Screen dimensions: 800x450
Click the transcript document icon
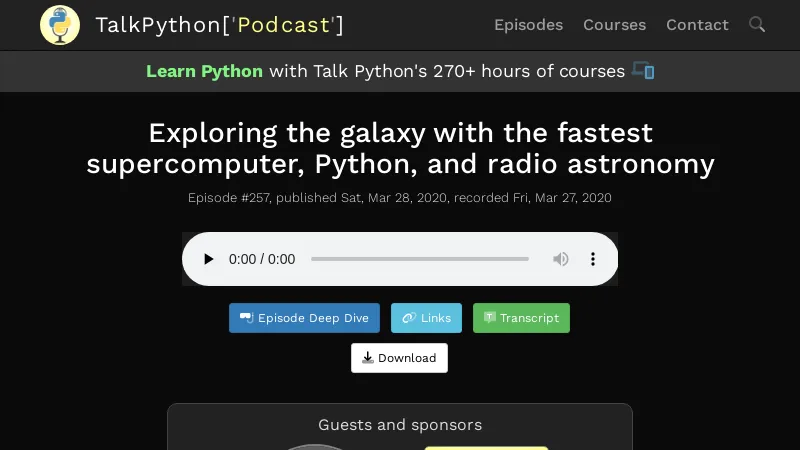490,317
